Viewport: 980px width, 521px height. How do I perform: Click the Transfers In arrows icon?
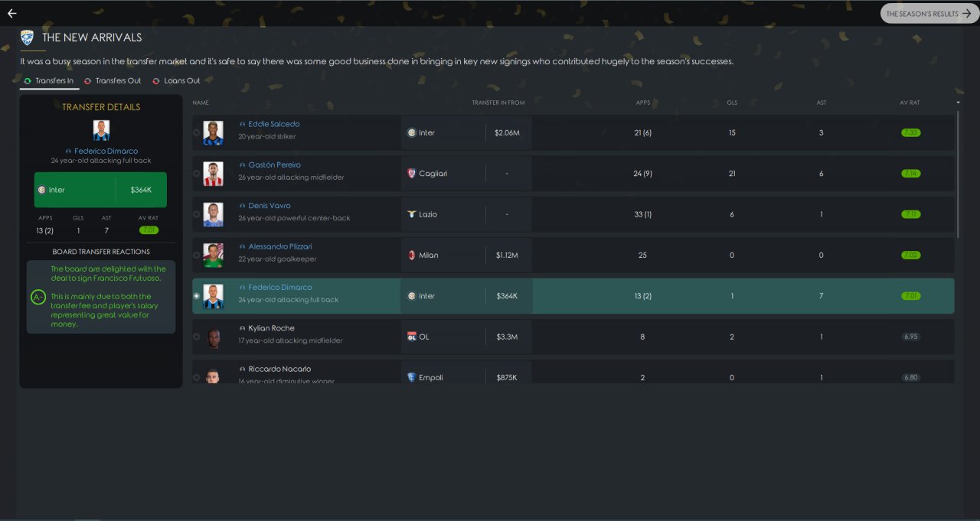[x=28, y=80]
